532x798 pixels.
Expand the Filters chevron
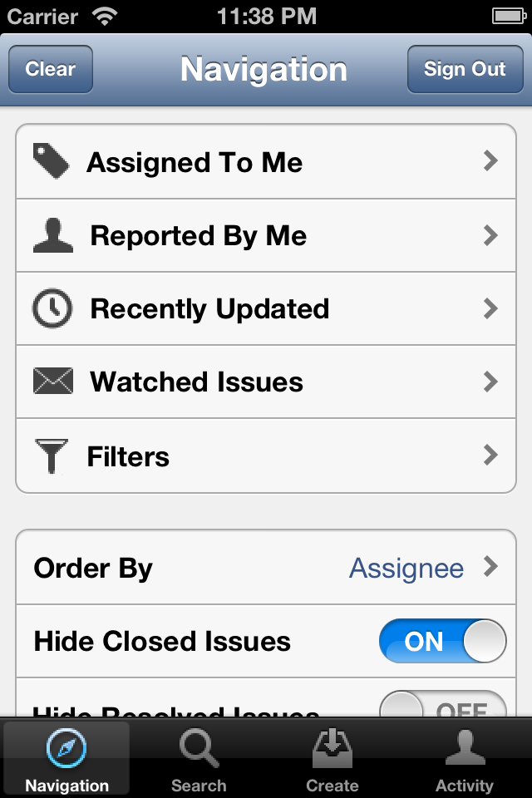click(490, 455)
